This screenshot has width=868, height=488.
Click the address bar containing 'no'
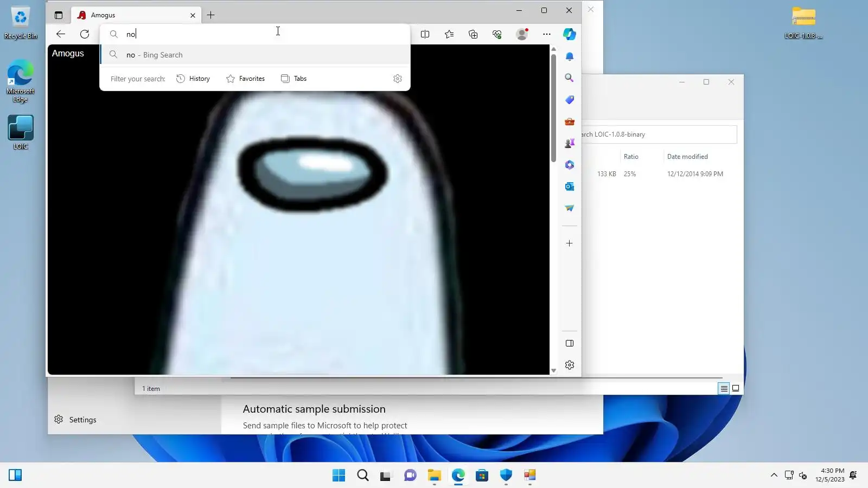point(255,34)
